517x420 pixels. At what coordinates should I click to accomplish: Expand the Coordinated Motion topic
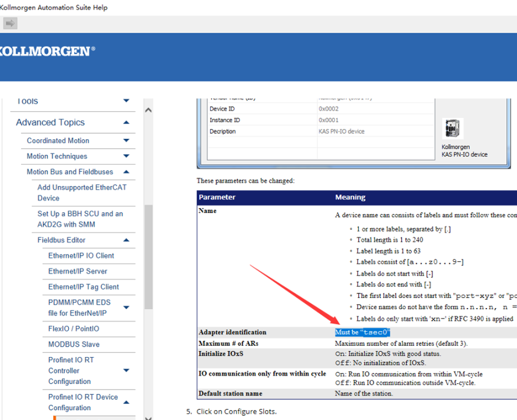[x=126, y=141]
